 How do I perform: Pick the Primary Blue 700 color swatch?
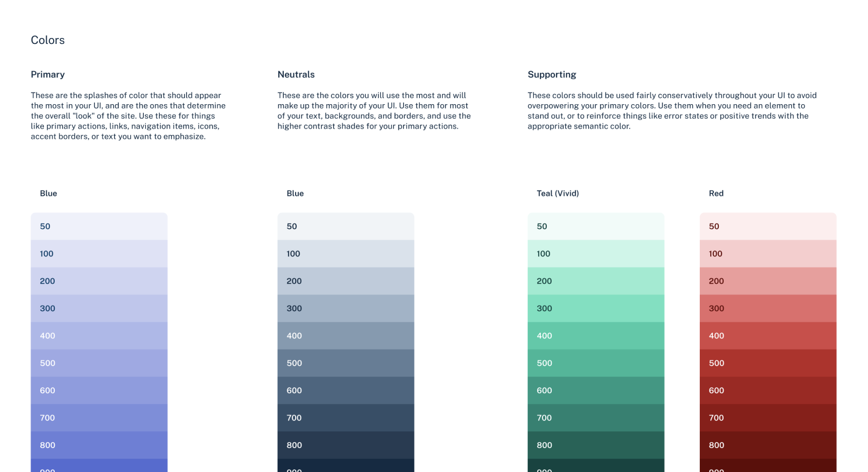(x=99, y=418)
